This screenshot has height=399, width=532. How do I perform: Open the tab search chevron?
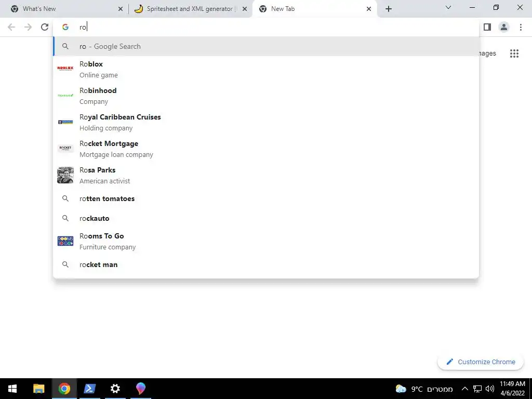click(x=448, y=7)
